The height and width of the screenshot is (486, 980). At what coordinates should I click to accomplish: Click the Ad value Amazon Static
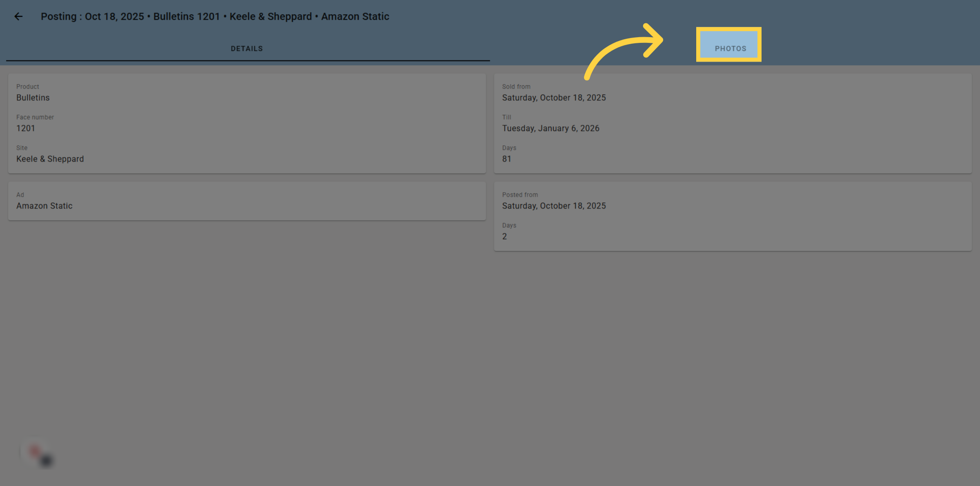[45, 206]
